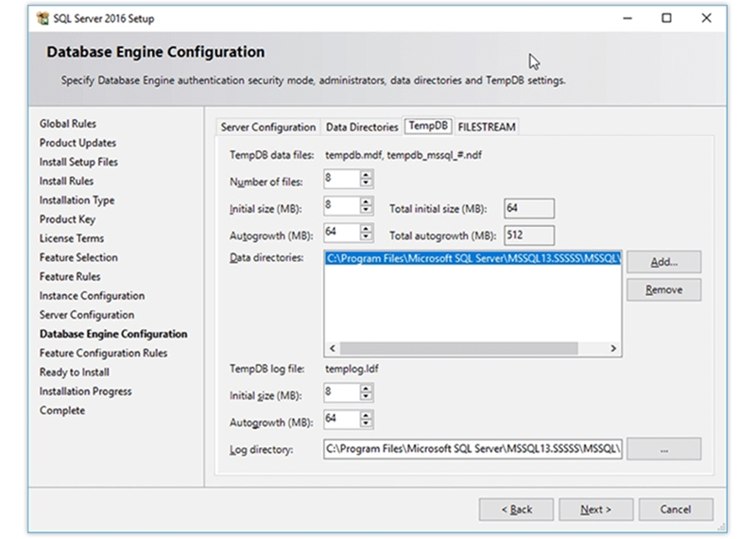Remove the selected data directory
Screen dimensions: 756x539
click(x=663, y=290)
